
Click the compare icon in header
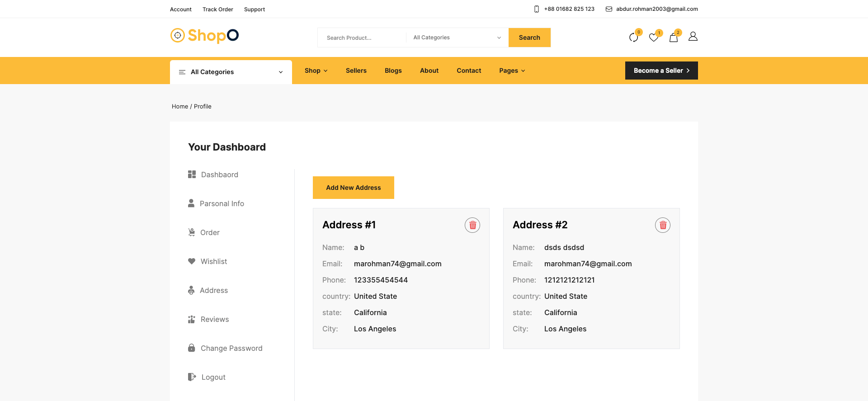(x=633, y=38)
